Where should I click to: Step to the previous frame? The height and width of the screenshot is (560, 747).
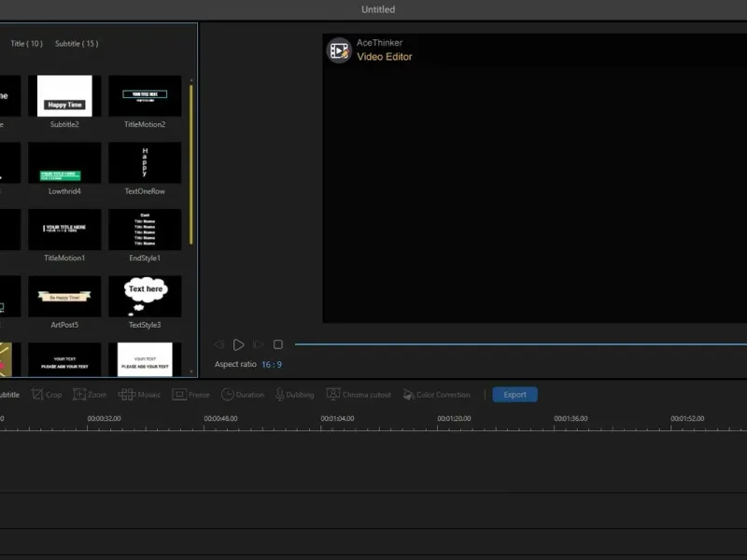(219, 344)
